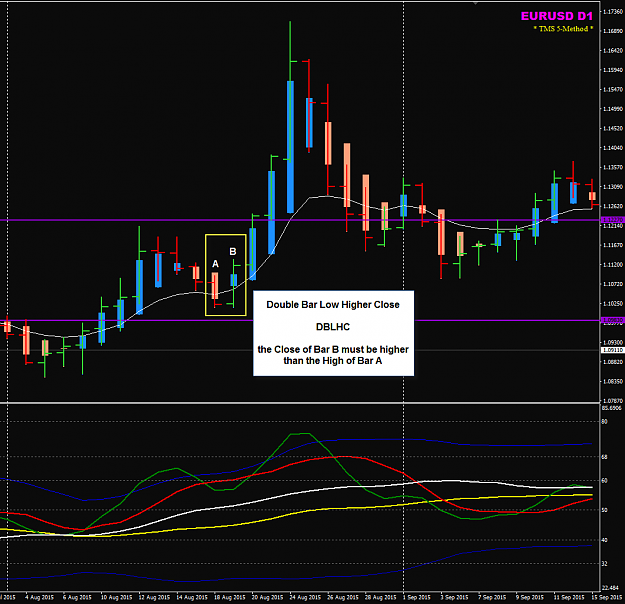Select the 26 Aug 2015 date label
Viewport: 625px width, 604px height.
coord(343,597)
